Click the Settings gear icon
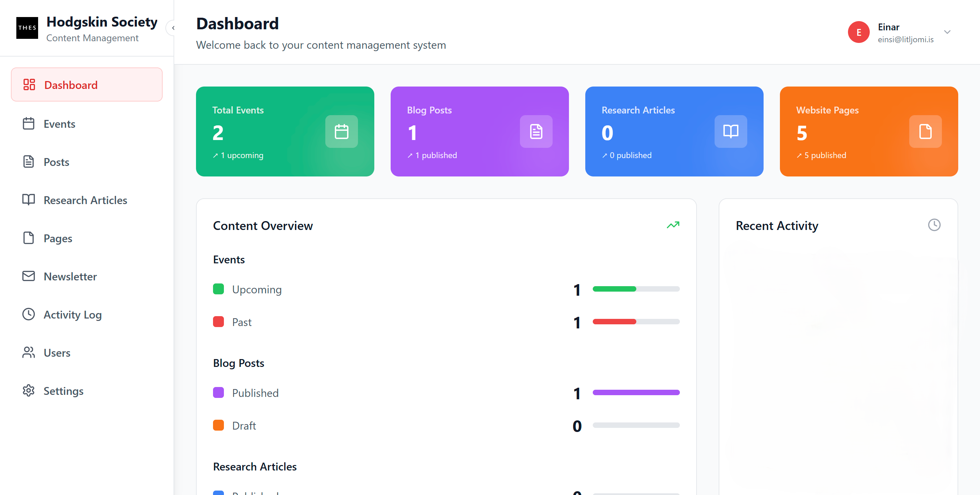The width and height of the screenshot is (980, 495). (x=29, y=391)
